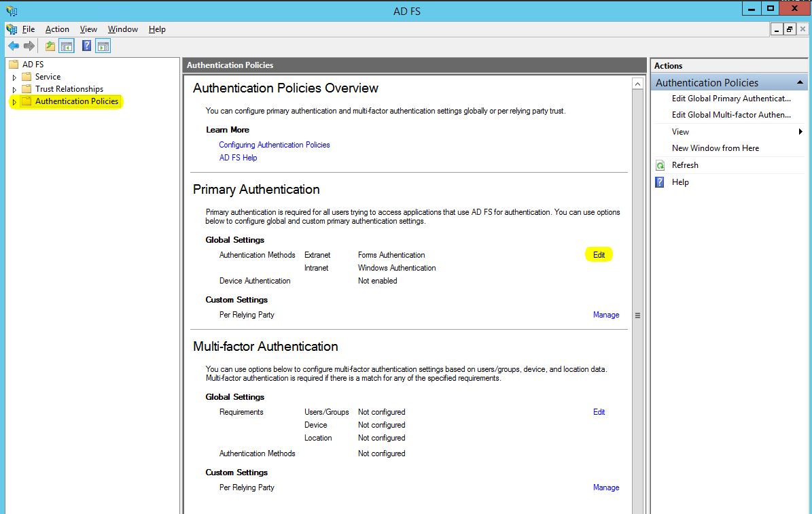Click the Windows Authentication value

[397, 268]
